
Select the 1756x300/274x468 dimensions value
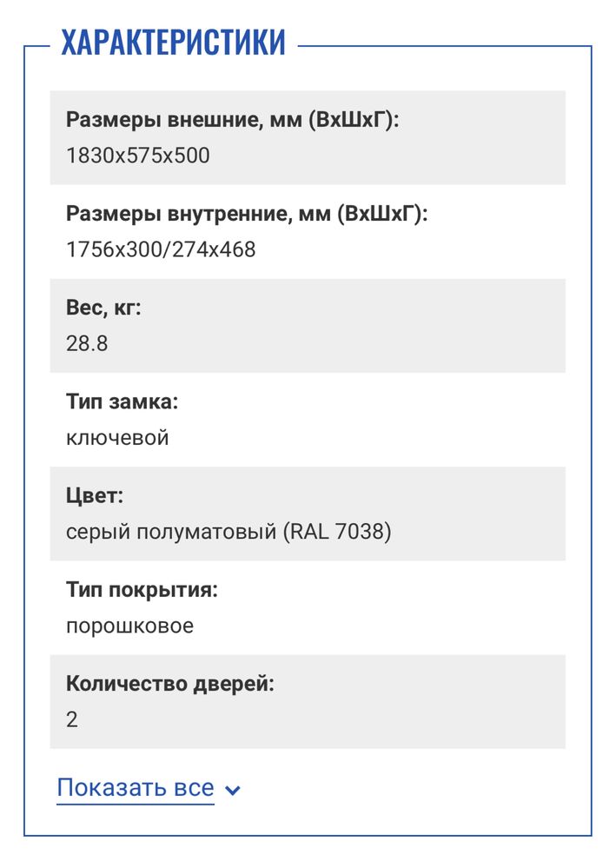[x=161, y=249]
